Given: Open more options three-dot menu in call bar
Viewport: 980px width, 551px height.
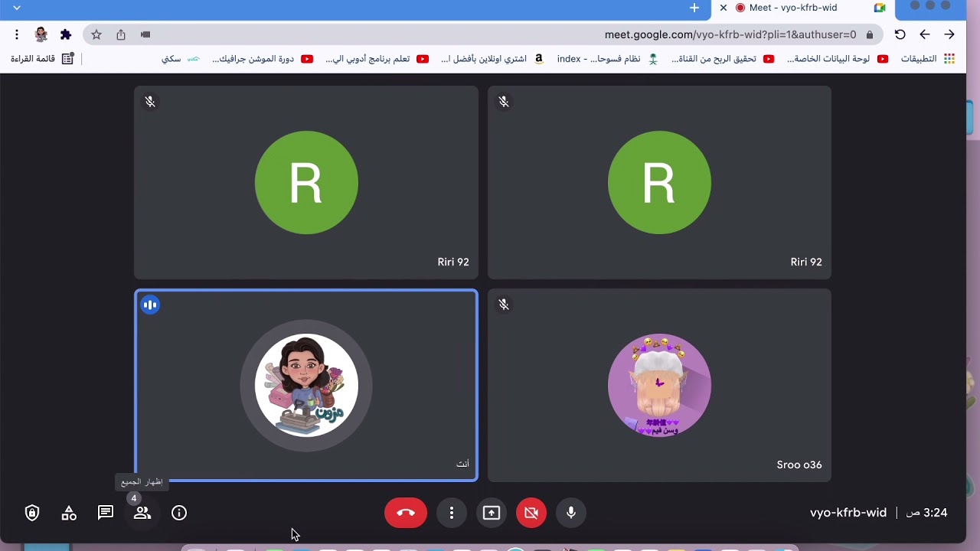Looking at the screenshot, I should pyautogui.click(x=452, y=513).
